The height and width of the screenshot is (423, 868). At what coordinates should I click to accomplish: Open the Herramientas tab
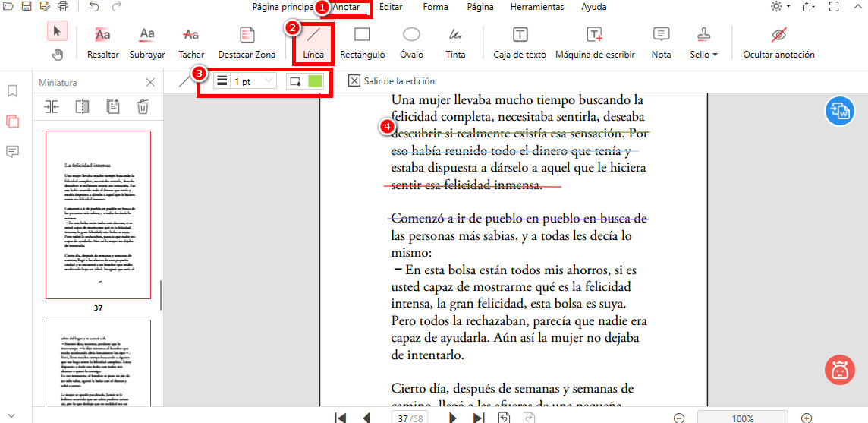(x=537, y=7)
